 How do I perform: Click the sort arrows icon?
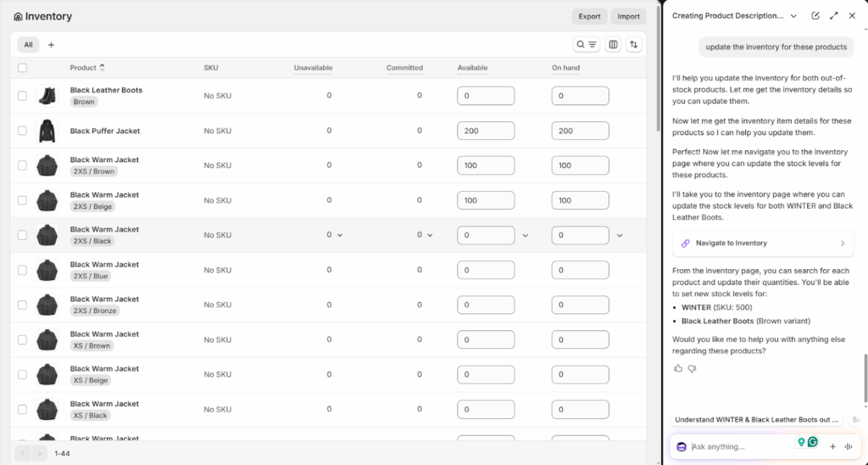(634, 44)
